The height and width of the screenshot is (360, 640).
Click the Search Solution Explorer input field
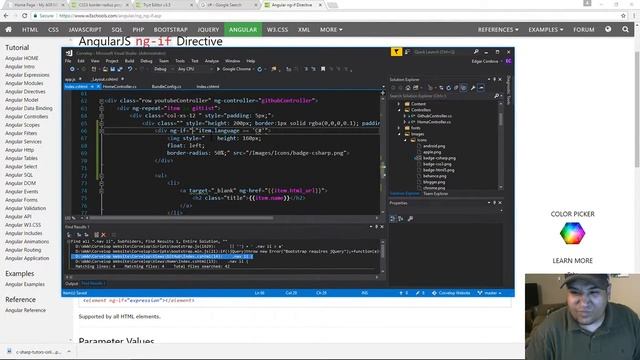point(441,96)
